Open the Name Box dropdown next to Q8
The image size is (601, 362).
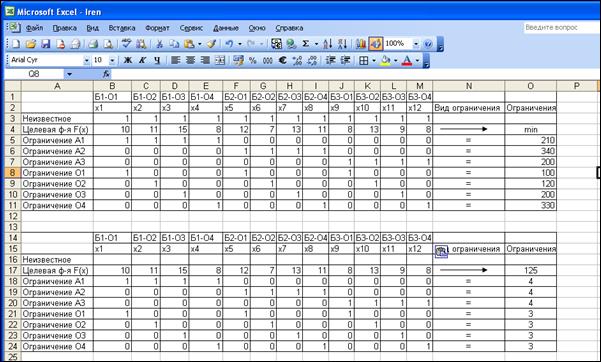click(x=69, y=74)
